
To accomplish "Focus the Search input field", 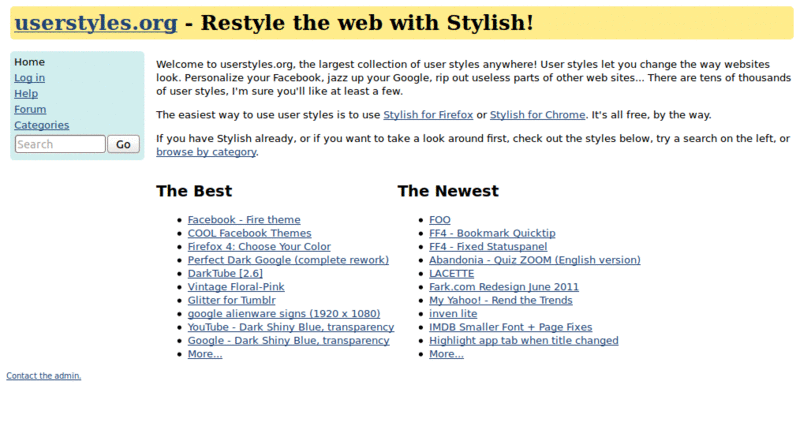I will 60,144.
